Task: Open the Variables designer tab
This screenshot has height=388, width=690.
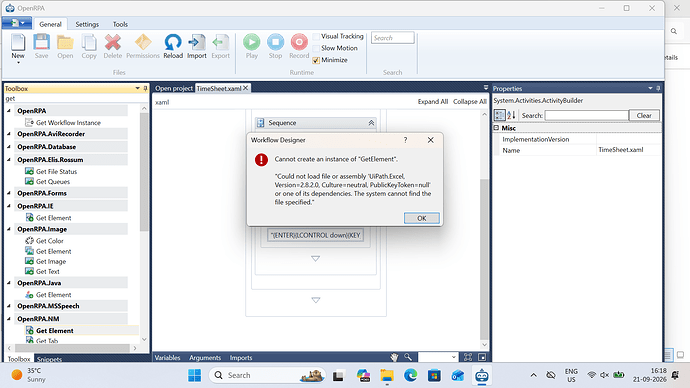Action: coord(167,358)
